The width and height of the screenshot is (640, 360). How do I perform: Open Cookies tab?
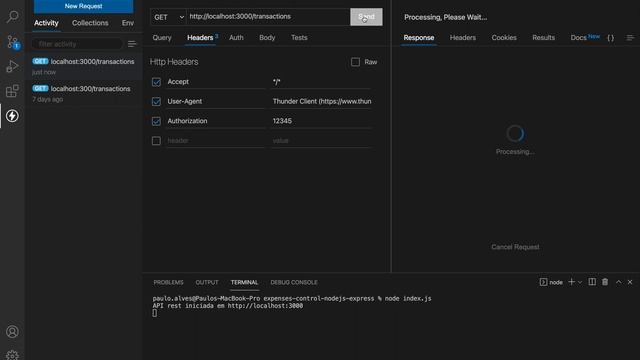(504, 38)
